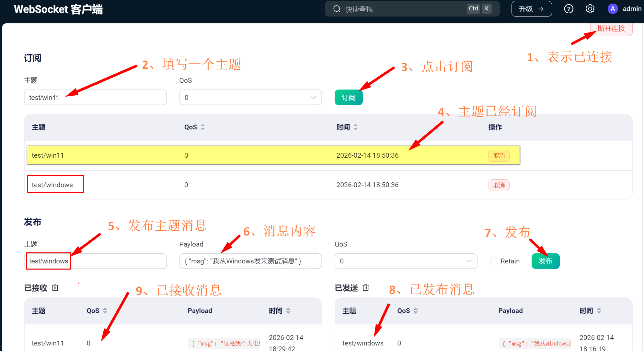Viewport: 644px width, 351px height.
Task: Click the 断开连接 disconnect button
Action: [x=611, y=29]
